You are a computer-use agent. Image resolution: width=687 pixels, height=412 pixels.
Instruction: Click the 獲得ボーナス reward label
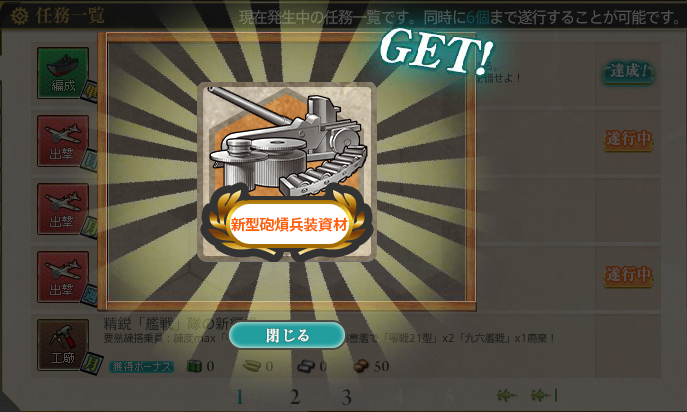pos(142,366)
